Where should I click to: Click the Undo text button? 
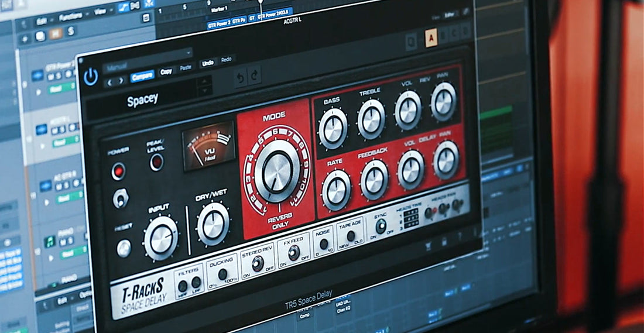point(208,63)
